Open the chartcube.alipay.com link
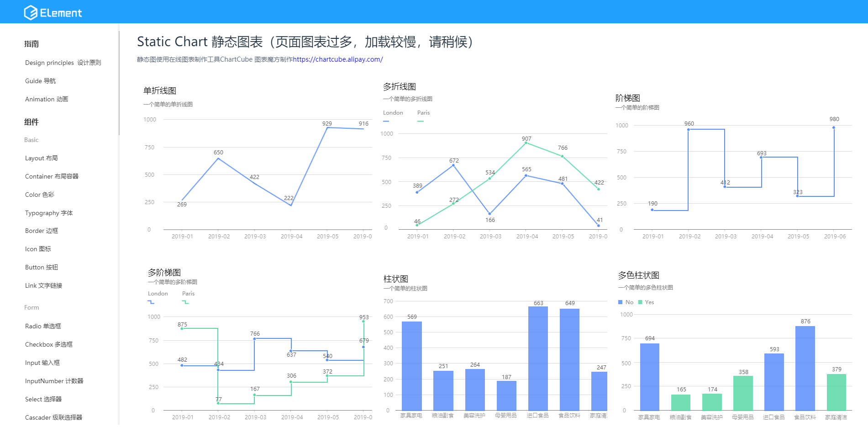868x427 pixels. coord(338,59)
